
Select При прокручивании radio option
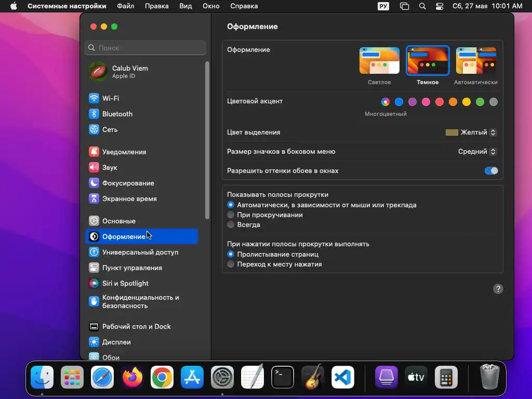(231, 215)
